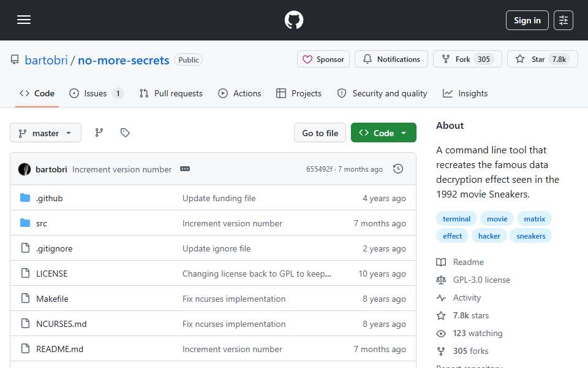Click the '10 years ago' timestamp for LICENSE

382,274
